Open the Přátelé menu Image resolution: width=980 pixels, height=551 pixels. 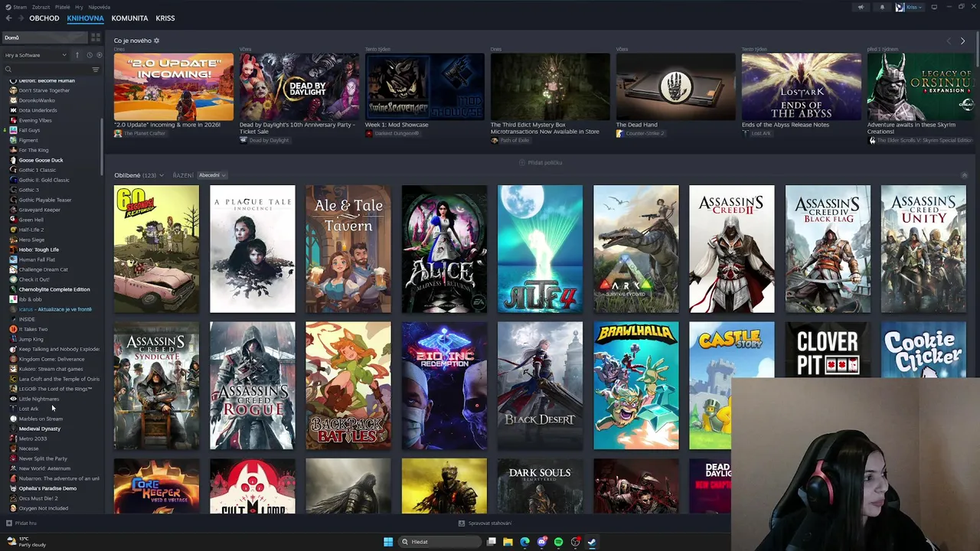(x=62, y=7)
